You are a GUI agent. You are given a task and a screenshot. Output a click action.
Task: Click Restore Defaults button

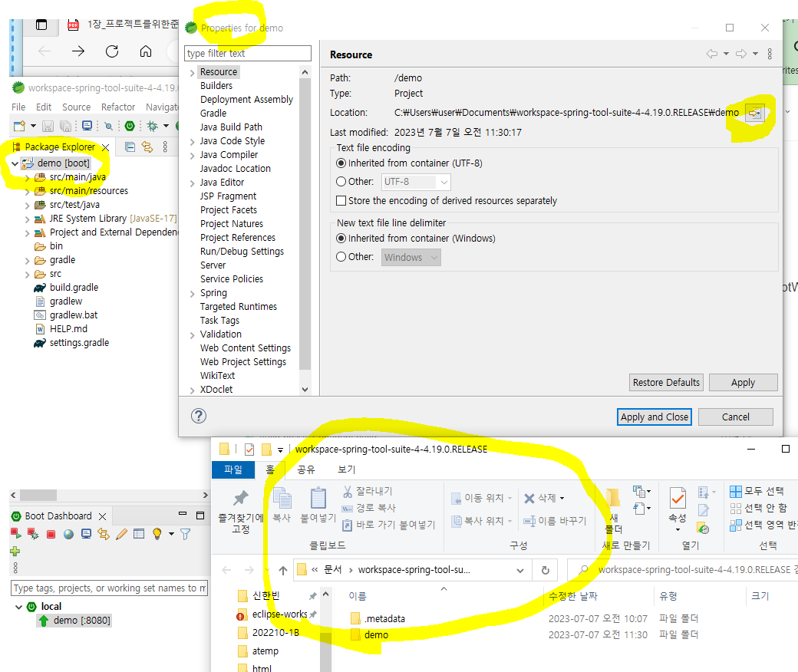(666, 383)
